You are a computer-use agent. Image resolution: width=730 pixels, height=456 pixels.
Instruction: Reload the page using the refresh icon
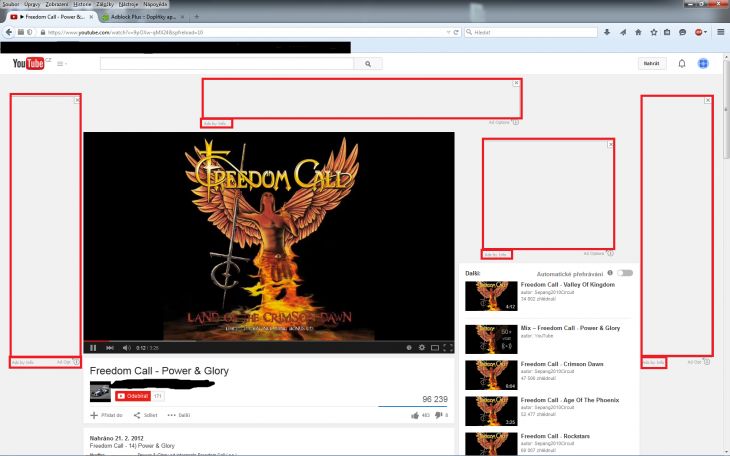(456, 32)
